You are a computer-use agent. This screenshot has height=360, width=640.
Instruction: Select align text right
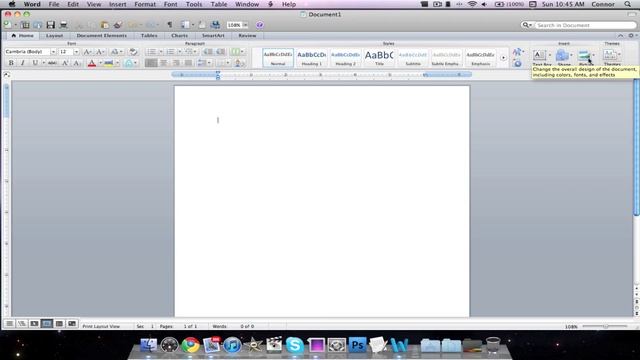click(x=176, y=63)
